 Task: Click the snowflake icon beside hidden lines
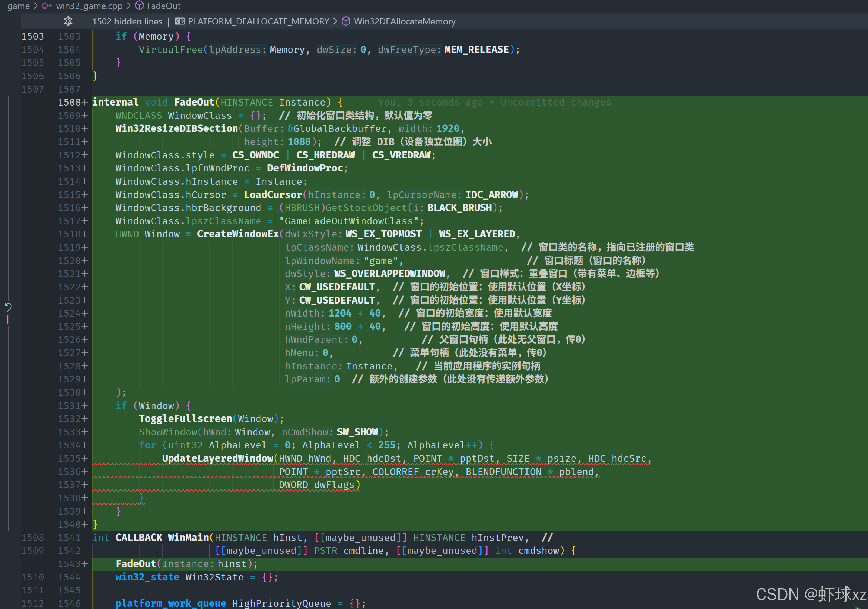click(x=68, y=21)
